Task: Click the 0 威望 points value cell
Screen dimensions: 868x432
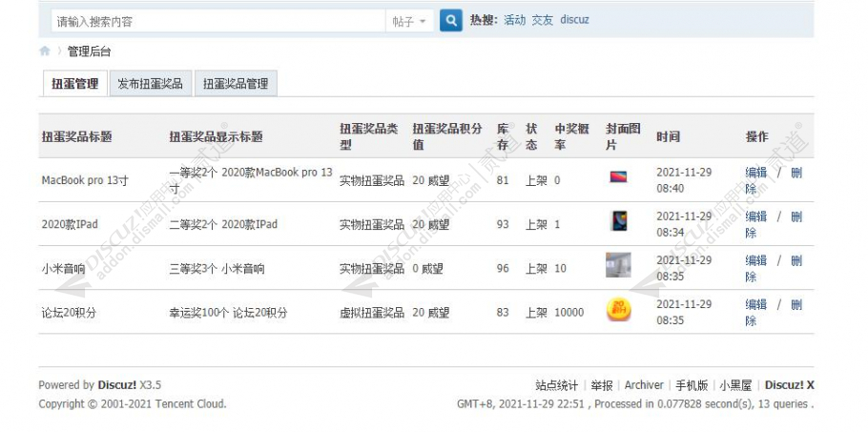Action: 428,269
